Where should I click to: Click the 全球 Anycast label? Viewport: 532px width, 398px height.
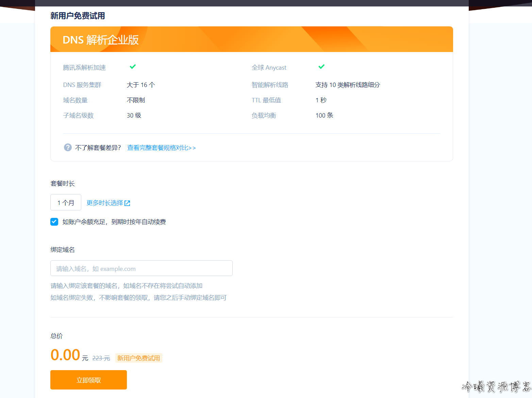click(x=269, y=68)
